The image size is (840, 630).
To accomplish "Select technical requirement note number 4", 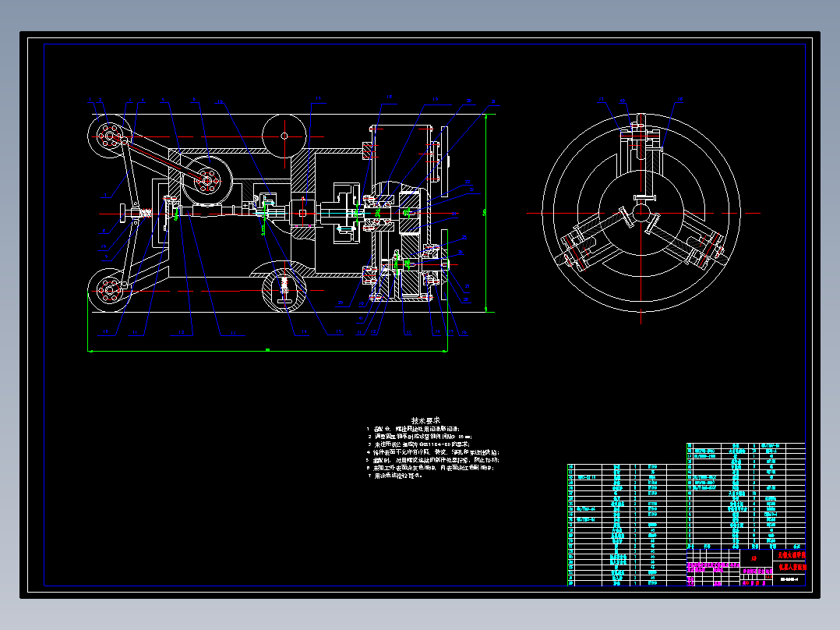I will coord(433,452).
